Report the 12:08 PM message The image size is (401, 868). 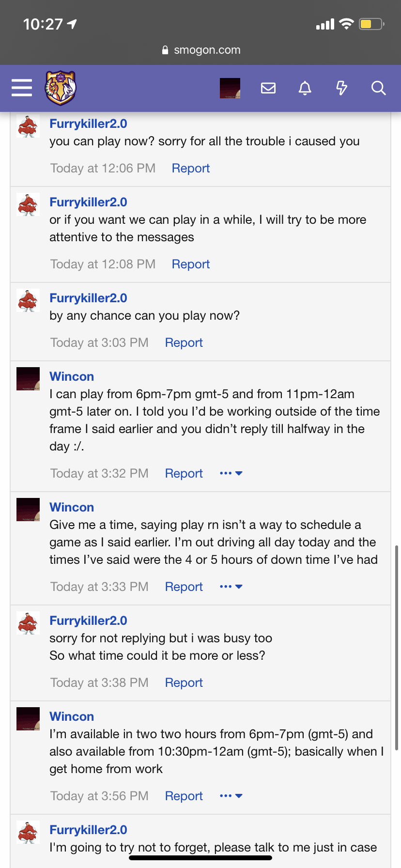[191, 264]
